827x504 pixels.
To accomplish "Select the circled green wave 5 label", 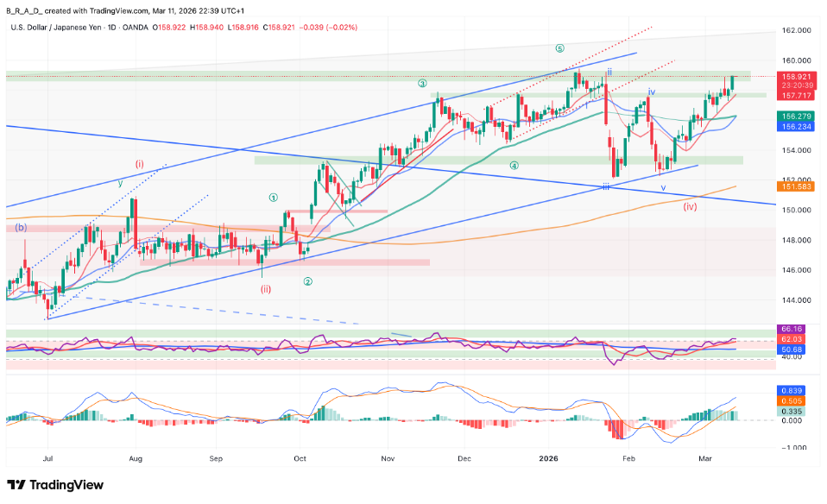I will coord(559,48).
